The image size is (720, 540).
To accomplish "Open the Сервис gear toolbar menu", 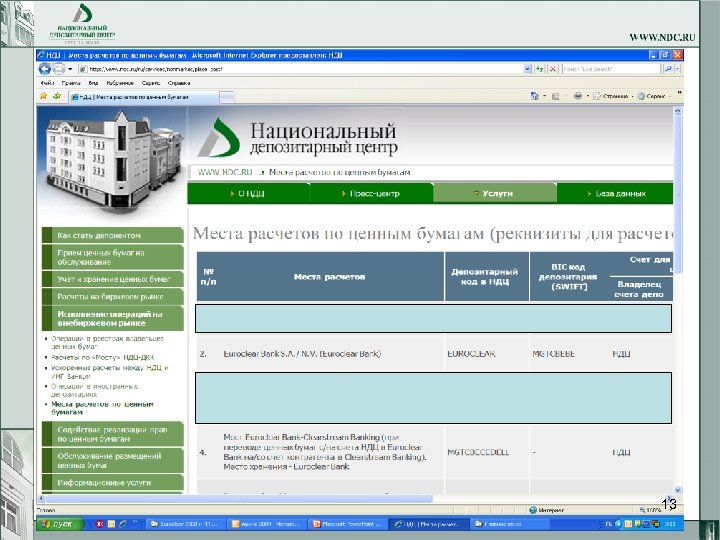I will tap(654, 96).
